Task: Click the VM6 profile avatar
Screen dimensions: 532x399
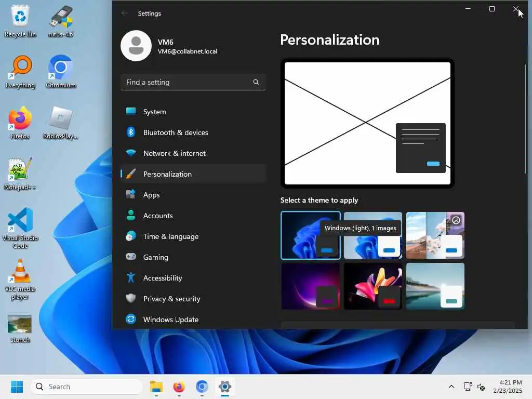Action: (136, 46)
